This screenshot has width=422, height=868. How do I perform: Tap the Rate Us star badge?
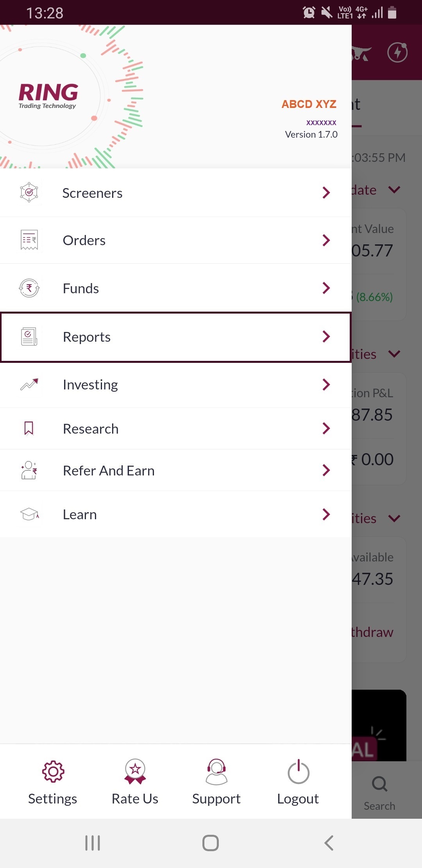point(135,771)
